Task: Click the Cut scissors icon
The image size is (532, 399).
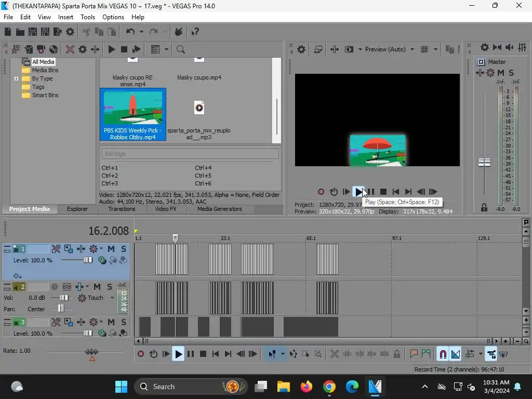Action: coord(87,32)
